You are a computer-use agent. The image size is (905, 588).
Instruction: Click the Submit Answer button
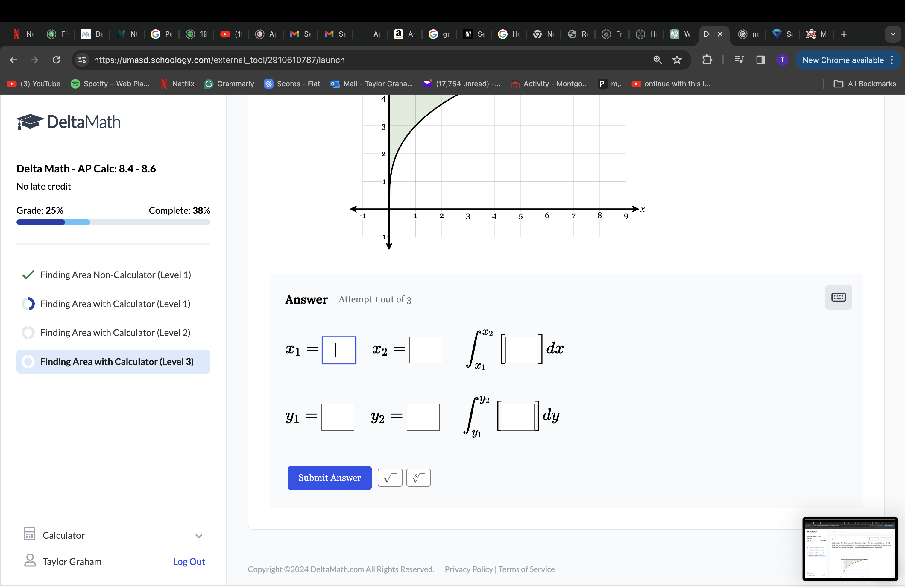click(x=329, y=478)
